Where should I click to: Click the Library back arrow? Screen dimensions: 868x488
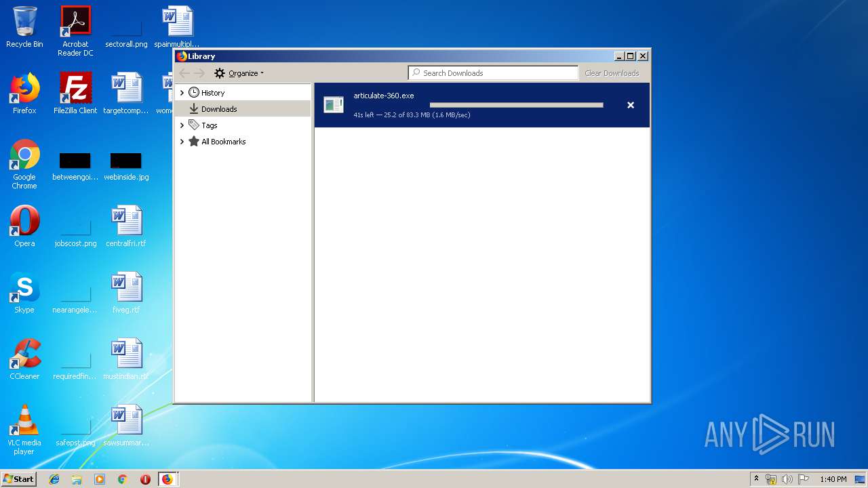pyautogui.click(x=184, y=73)
